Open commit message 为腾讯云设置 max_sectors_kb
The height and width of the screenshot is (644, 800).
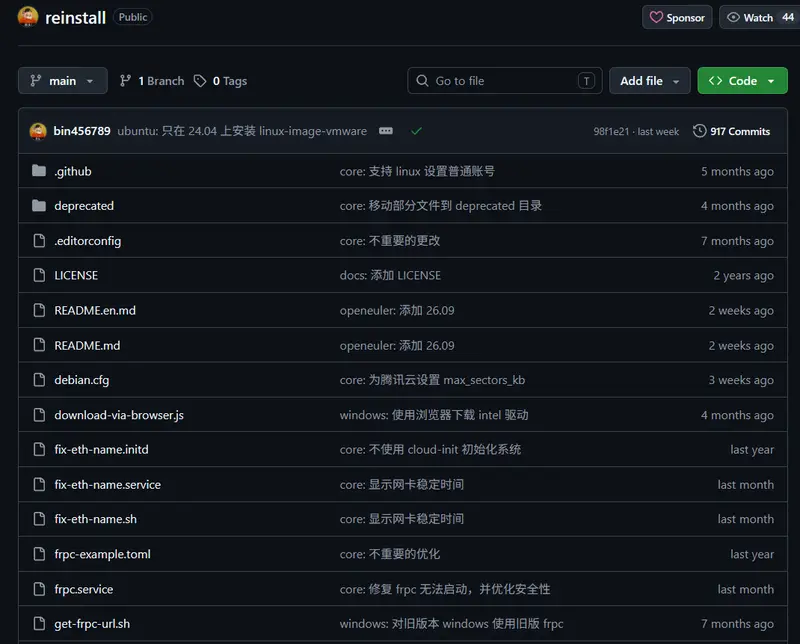[x=432, y=380]
